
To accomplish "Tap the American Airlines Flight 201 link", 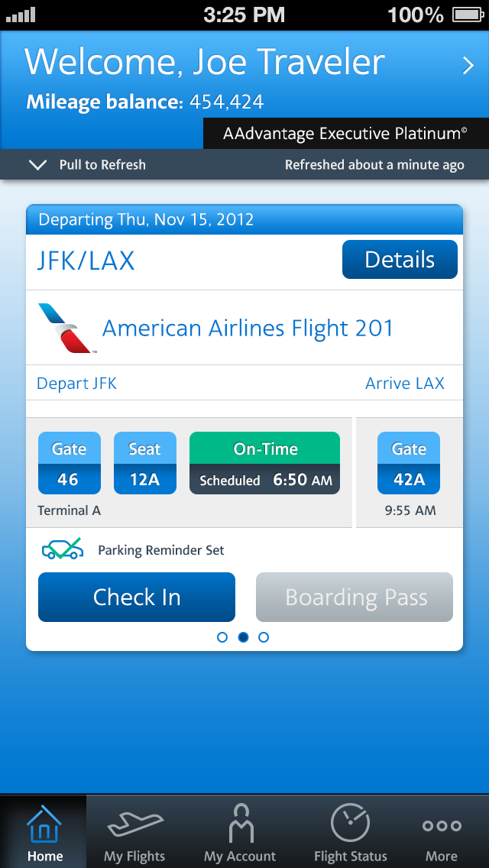I will tap(248, 329).
